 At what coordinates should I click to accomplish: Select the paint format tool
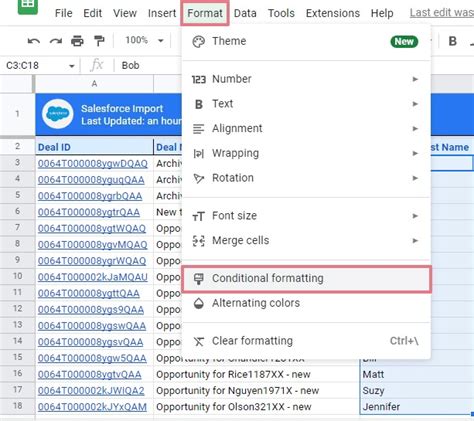coord(99,41)
